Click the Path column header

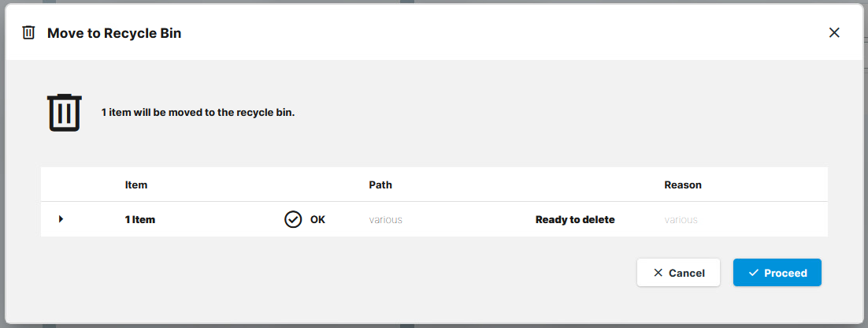tap(380, 185)
